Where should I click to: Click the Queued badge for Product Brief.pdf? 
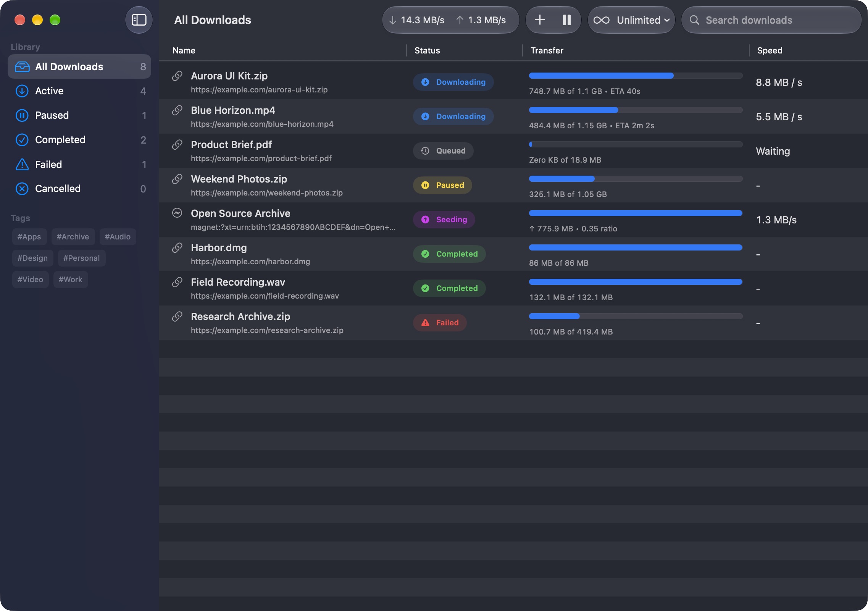[443, 151]
